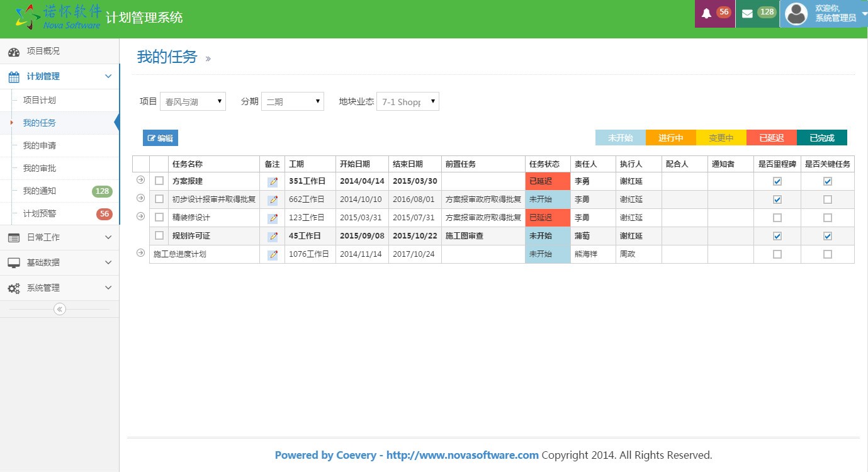Select the checkbox for 方案报建 task

coord(159,181)
